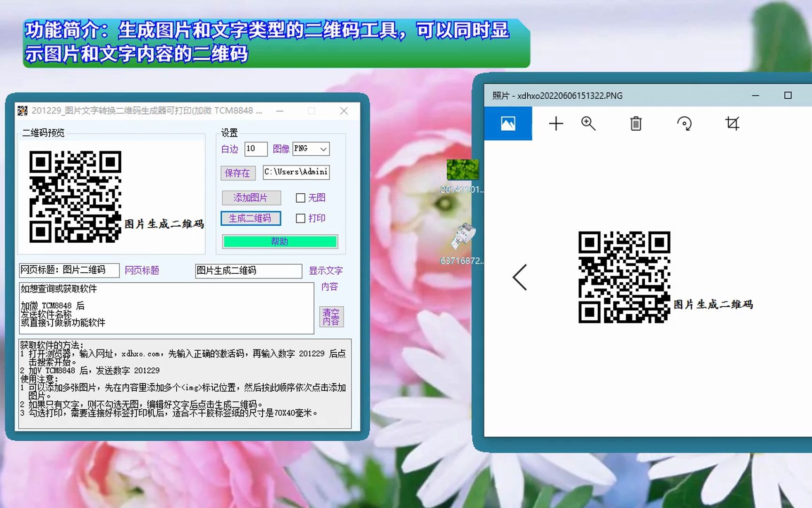Check the 打印 option
812x508 pixels.
(300, 218)
